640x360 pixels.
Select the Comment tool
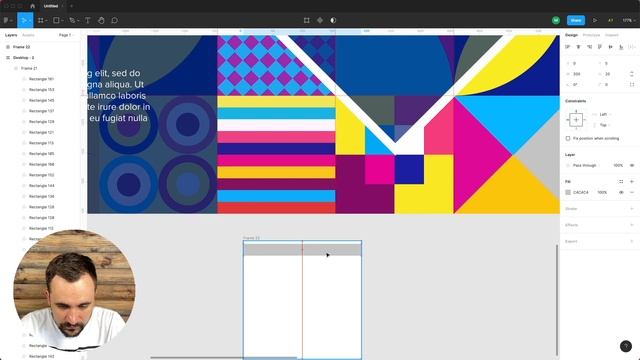point(115,20)
